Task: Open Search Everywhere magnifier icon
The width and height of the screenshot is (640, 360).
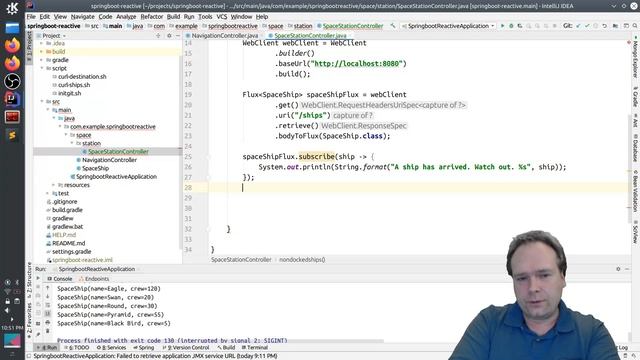Action: pos(634,26)
